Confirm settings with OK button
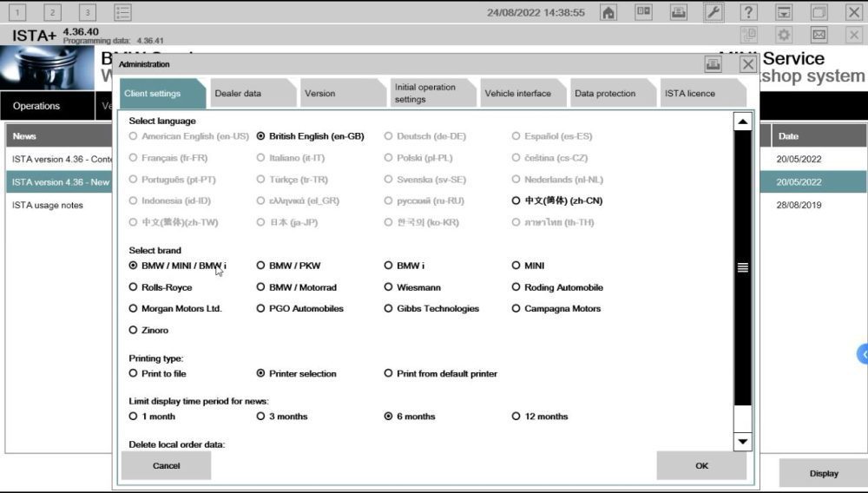The image size is (868, 493). [x=701, y=466]
